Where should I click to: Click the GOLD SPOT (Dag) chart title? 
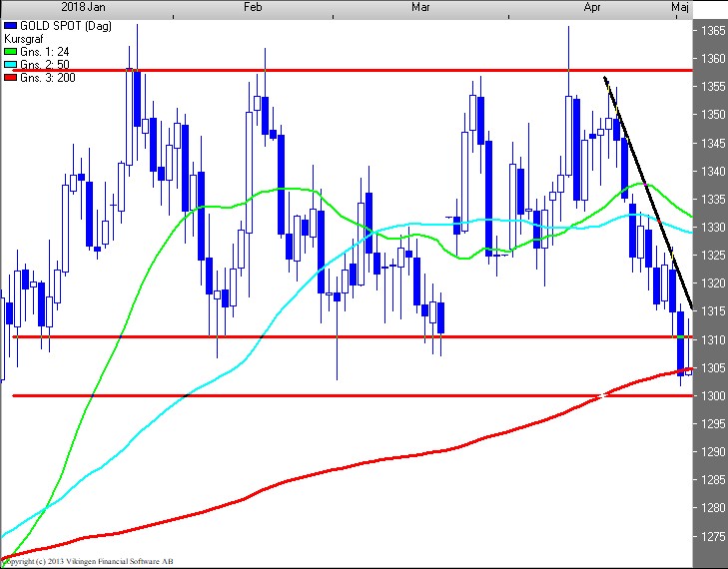60,24
